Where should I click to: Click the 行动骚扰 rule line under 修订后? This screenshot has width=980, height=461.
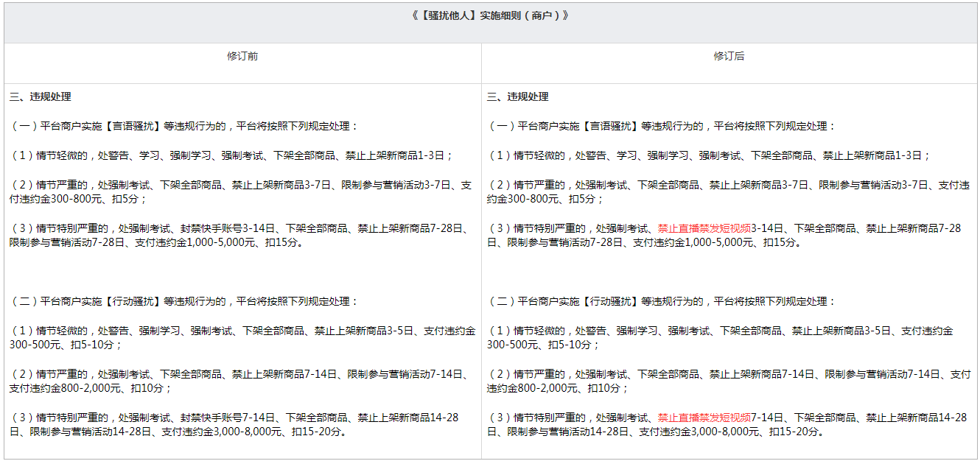pyautogui.click(x=662, y=301)
